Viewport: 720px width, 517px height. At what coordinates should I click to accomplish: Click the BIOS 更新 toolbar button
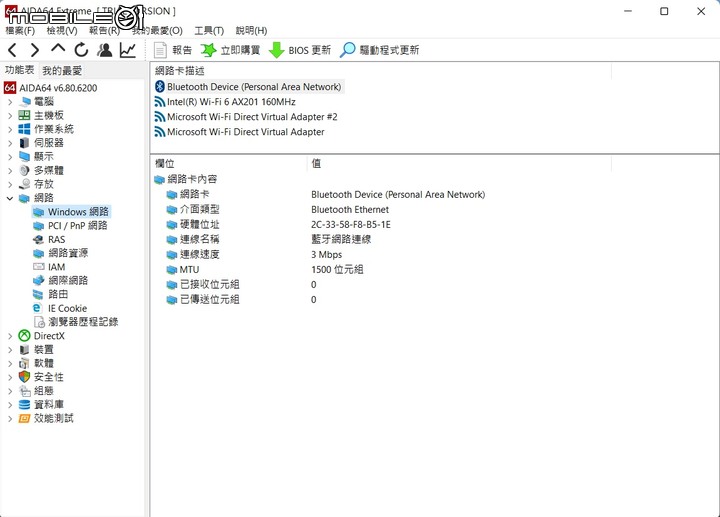pyautogui.click(x=300, y=50)
